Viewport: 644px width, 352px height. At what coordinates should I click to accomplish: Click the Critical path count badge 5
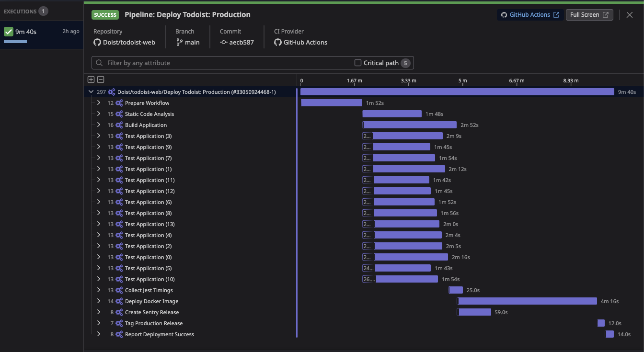point(405,63)
